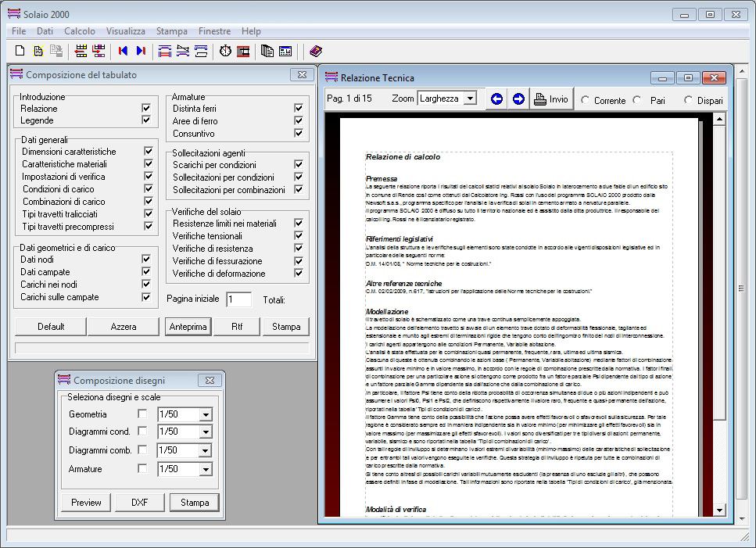
Task: Click the stopwatch toolbar icon
Action: tap(225, 51)
